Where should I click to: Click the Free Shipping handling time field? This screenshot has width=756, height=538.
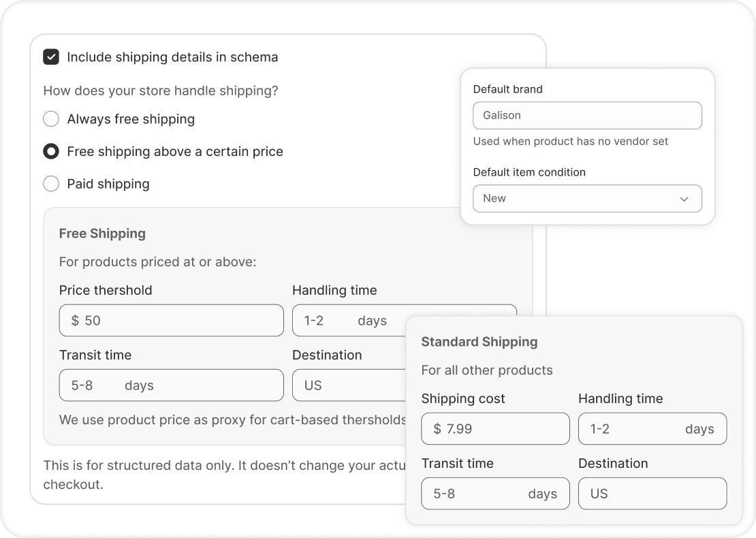click(347, 320)
